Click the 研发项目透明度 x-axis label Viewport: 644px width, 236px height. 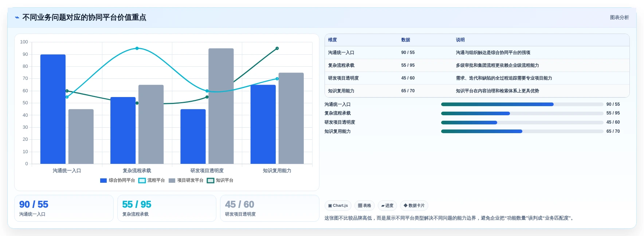(207, 171)
